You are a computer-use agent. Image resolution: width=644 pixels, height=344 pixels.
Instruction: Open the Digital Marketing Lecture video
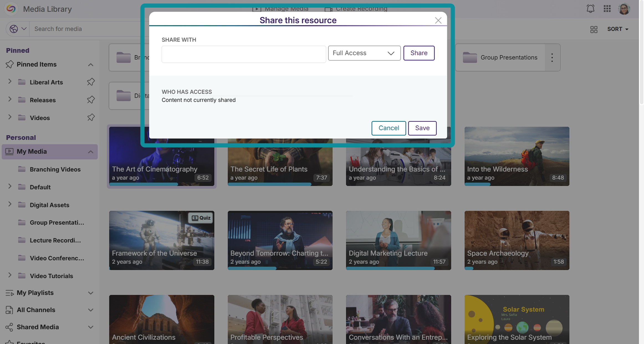[398, 241]
